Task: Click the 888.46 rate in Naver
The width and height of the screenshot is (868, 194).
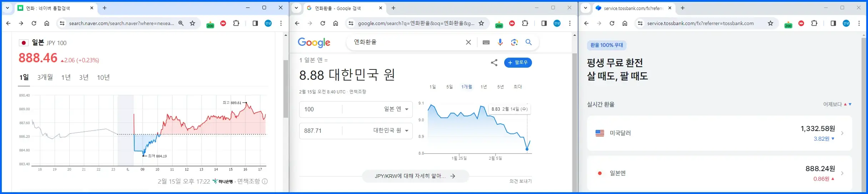Action: pos(38,58)
